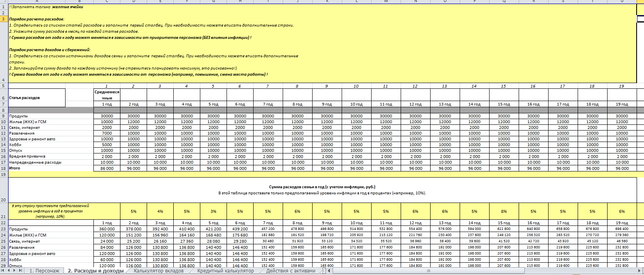The width and height of the screenshot is (644, 275).
Task: Switch to 'Калькулятор вкладов' sheet tab
Action: (159, 271)
